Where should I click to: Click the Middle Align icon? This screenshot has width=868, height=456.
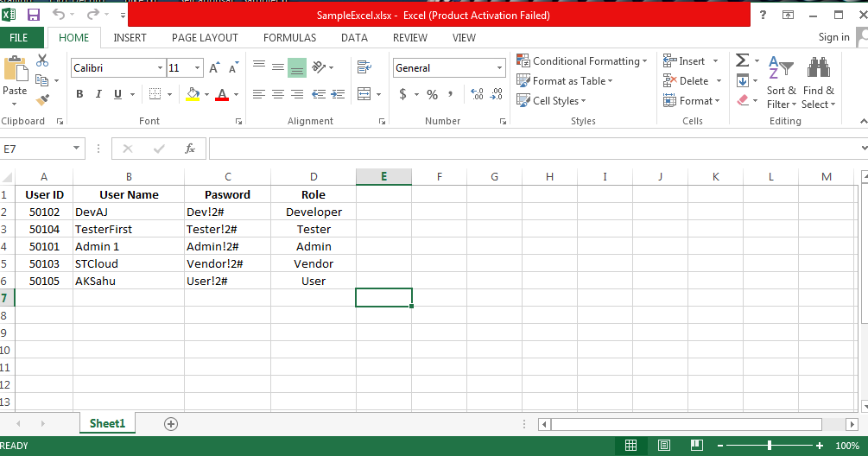[278, 67]
